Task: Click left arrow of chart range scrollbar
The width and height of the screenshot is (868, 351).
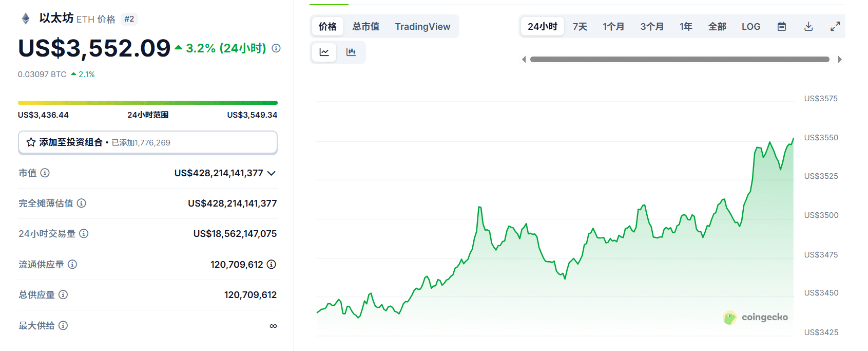Action: (524, 60)
